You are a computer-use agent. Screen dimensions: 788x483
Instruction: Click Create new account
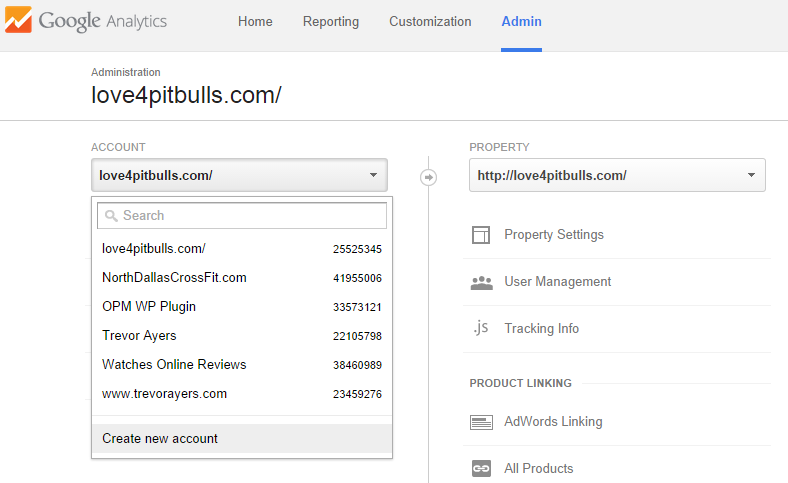tap(242, 439)
